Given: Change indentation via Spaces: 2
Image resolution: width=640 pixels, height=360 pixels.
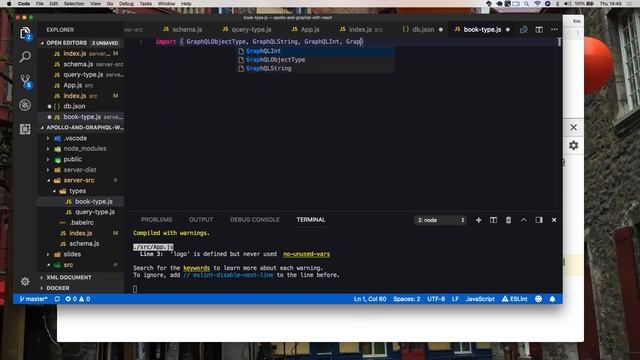Looking at the screenshot, I should coord(407,299).
